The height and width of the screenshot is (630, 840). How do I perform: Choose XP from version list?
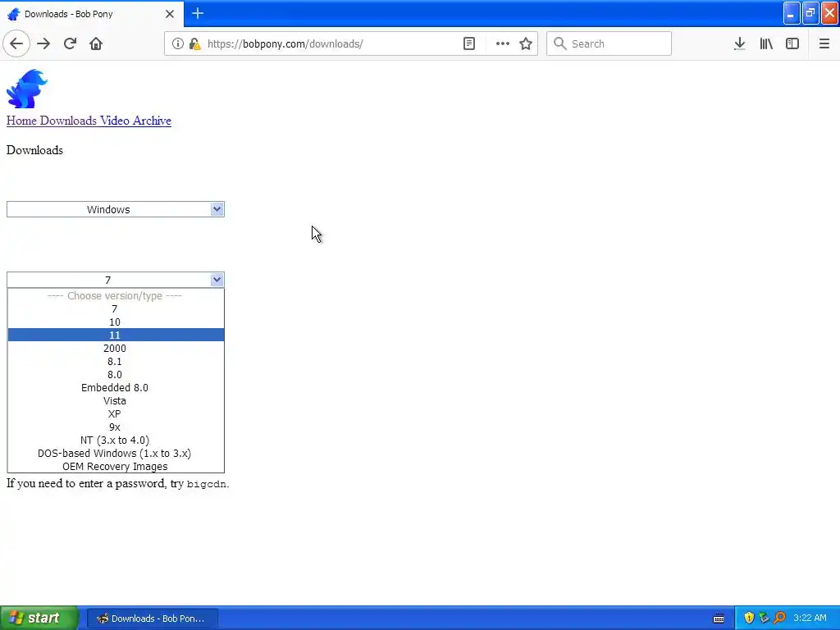tap(115, 414)
